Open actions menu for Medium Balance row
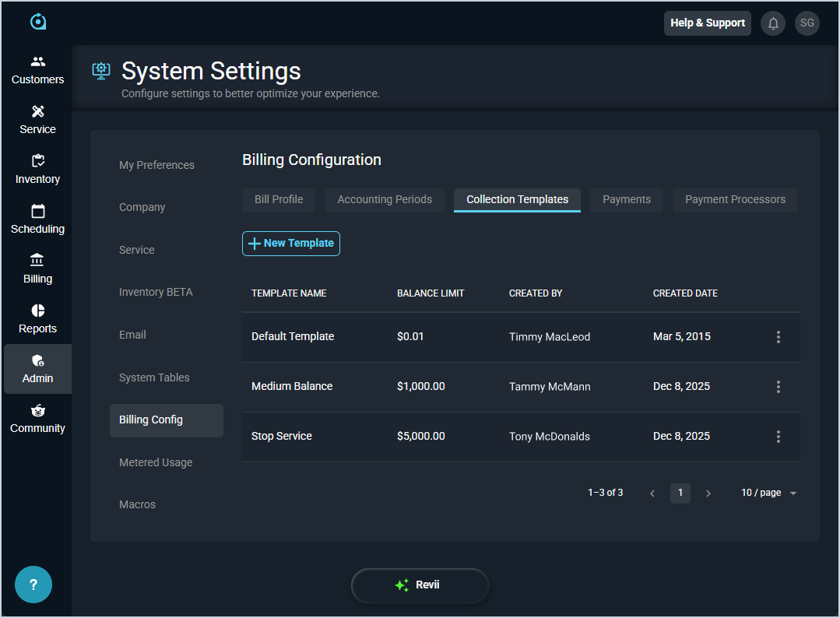 [778, 387]
